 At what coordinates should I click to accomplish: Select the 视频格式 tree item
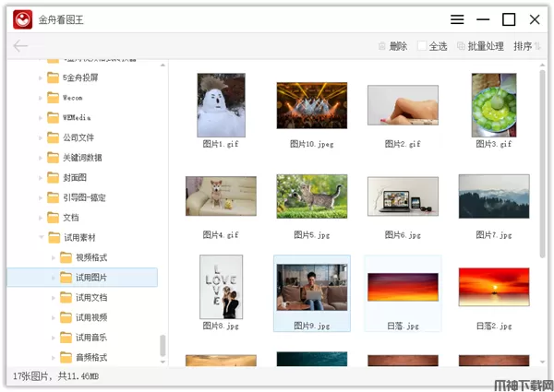90,257
